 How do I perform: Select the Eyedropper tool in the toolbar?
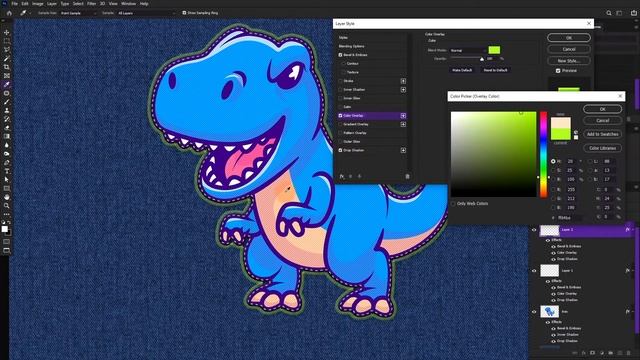(7, 84)
